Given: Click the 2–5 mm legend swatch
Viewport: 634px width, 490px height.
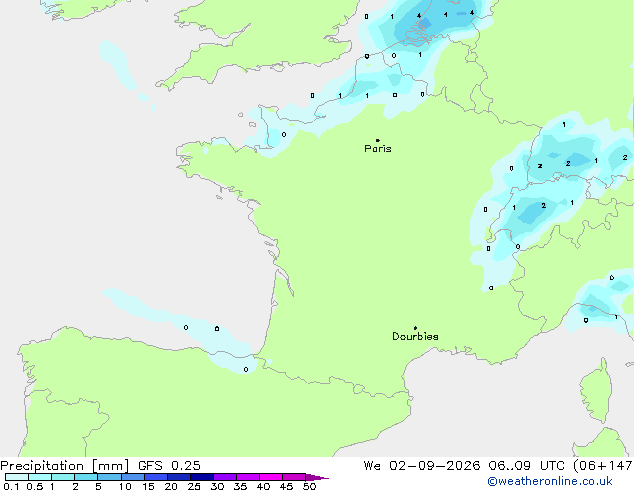Looking at the screenshot, I should (x=86, y=477).
